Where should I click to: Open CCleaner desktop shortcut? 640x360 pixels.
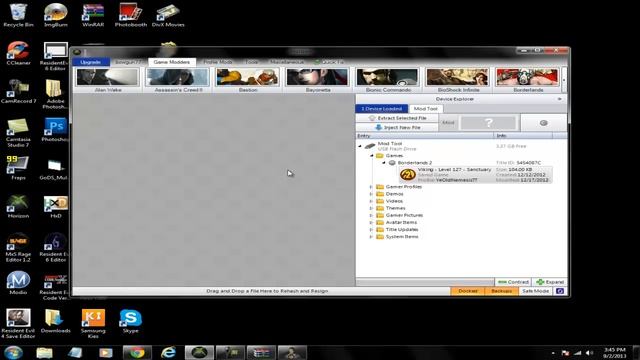(18, 53)
